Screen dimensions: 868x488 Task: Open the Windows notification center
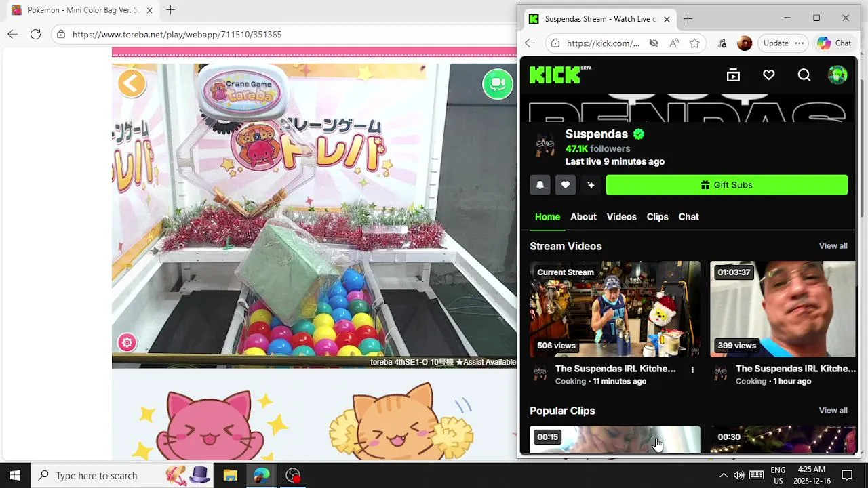[847, 475]
